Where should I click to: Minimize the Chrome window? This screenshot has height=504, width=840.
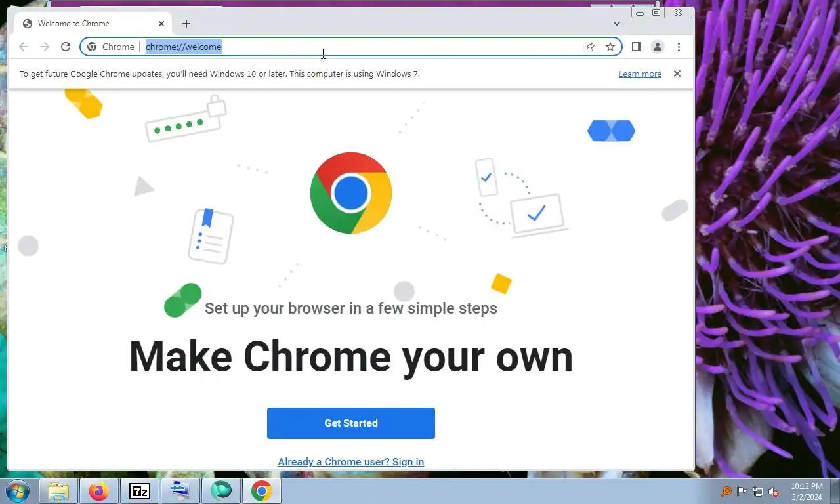tap(640, 12)
